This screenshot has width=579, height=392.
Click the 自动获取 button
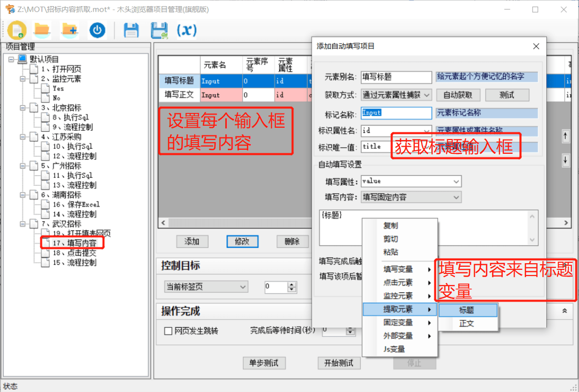(x=458, y=95)
